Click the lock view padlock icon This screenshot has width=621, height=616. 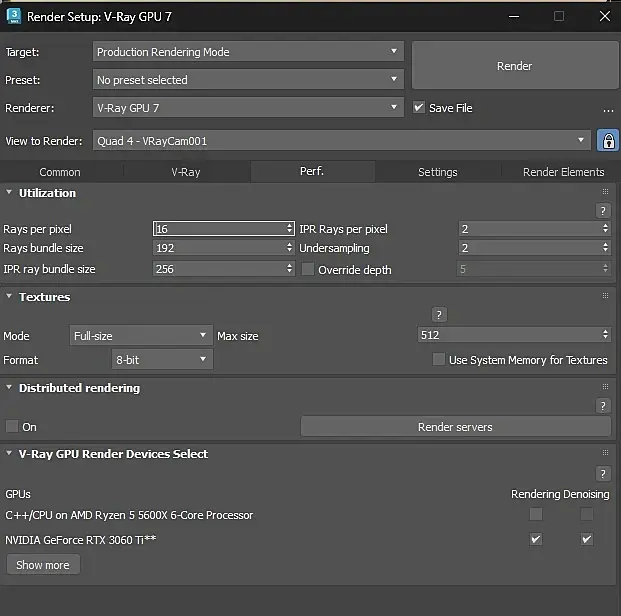pos(607,141)
